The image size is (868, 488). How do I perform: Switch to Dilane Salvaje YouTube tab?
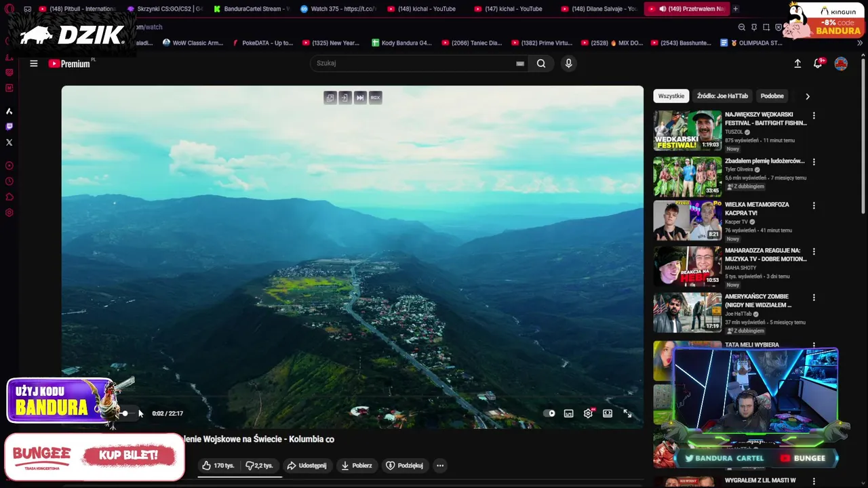(x=599, y=9)
